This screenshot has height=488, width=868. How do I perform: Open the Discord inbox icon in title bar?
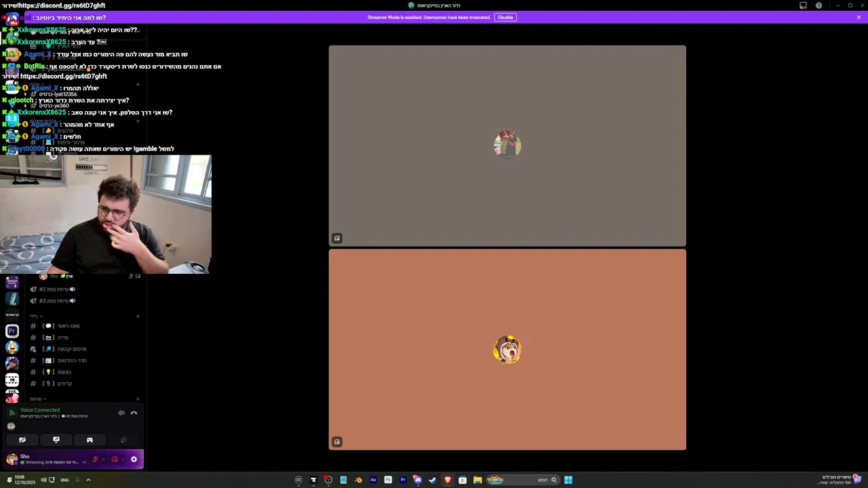(x=804, y=5)
